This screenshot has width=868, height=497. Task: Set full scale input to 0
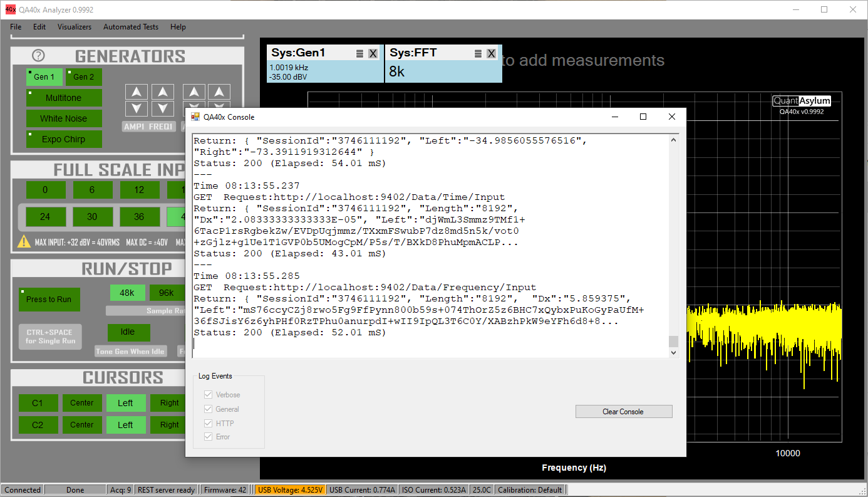tap(45, 190)
